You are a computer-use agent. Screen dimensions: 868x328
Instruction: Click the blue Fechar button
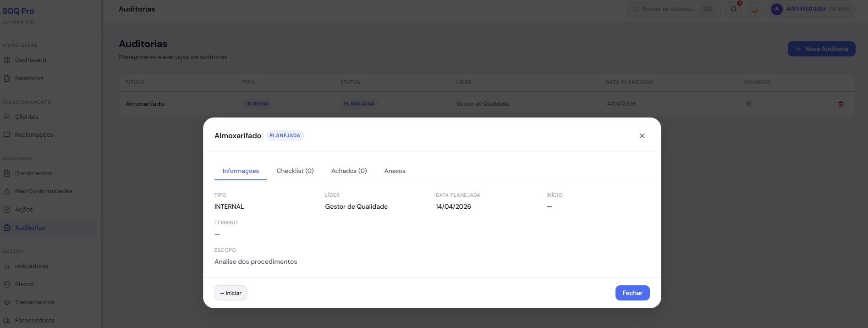click(632, 293)
